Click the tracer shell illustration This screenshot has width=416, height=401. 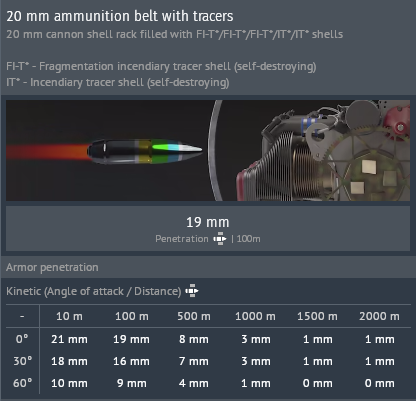tap(145, 151)
